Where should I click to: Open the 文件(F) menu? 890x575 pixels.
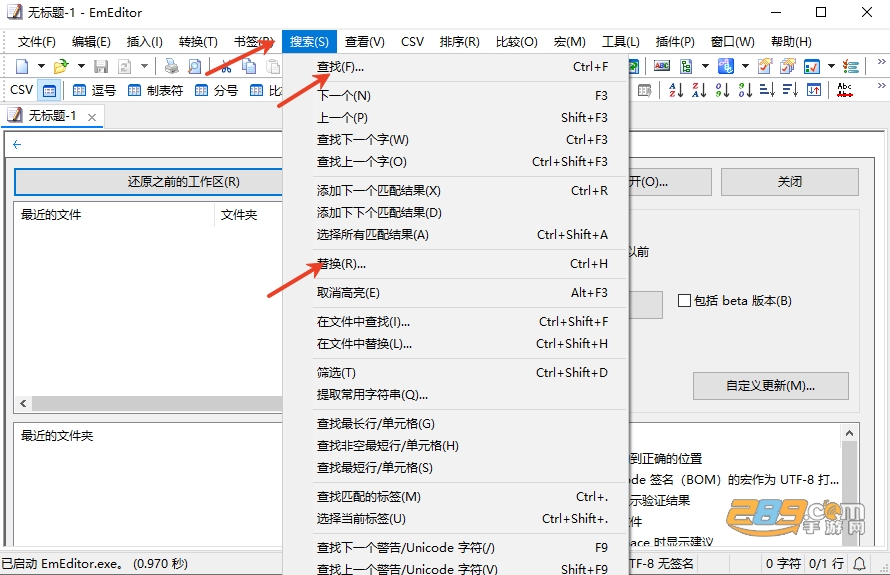(x=36, y=41)
